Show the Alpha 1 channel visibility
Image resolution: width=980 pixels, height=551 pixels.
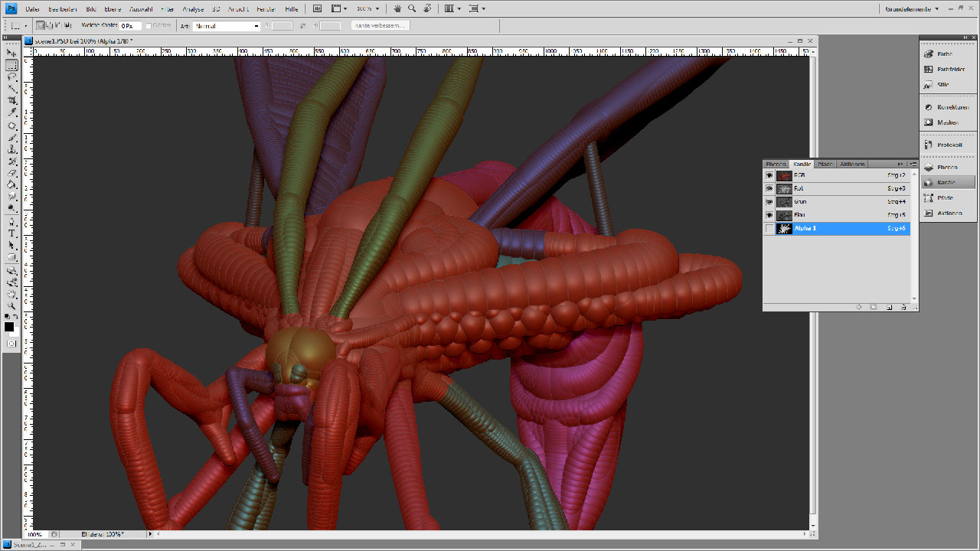(x=769, y=228)
